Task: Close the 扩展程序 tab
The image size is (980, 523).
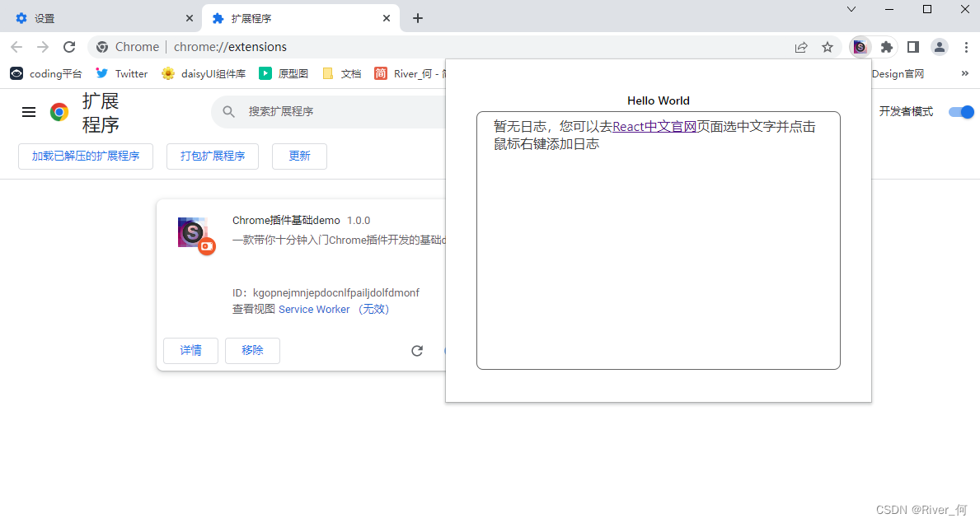Action: point(387,19)
